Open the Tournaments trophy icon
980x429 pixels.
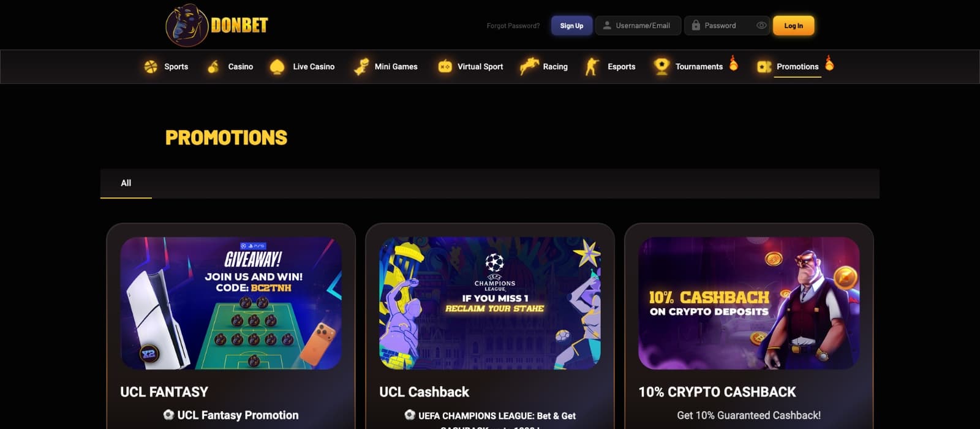point(661,66)
